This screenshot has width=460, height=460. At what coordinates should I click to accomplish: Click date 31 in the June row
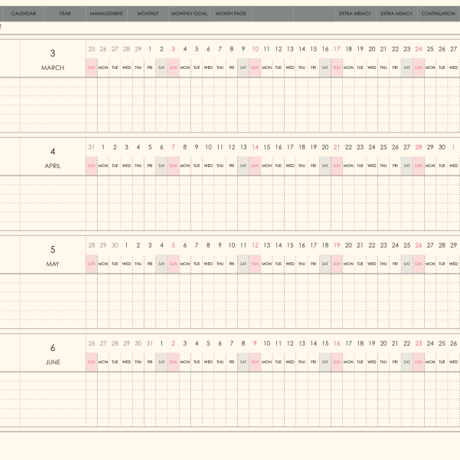coord(150,343)
